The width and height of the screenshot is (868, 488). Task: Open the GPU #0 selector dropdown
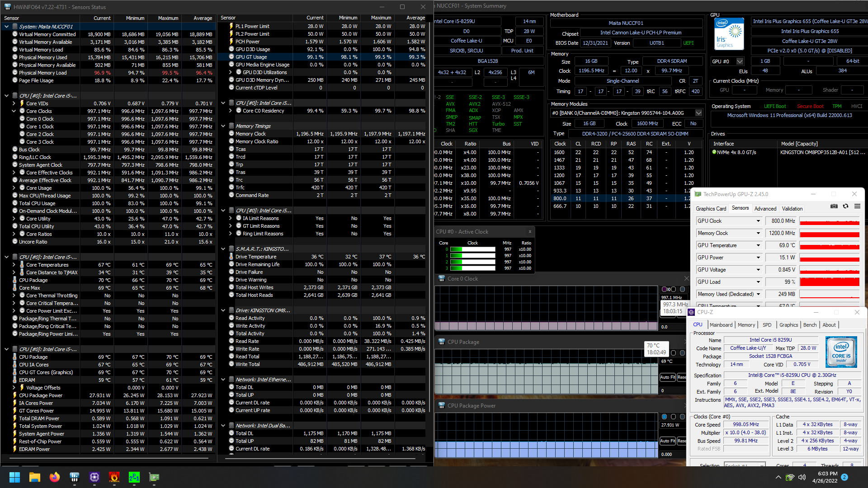pos(740,61)
